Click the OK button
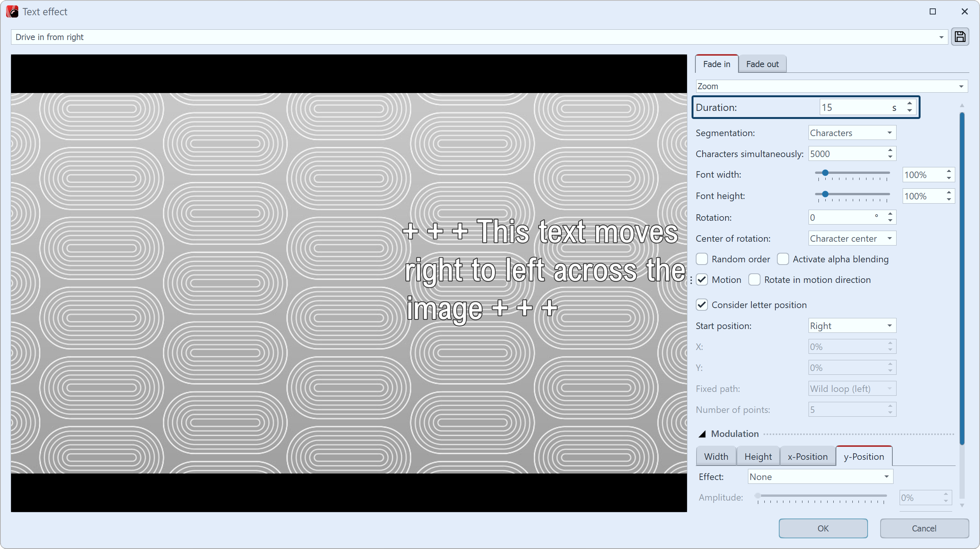 [x=823, y=528]
